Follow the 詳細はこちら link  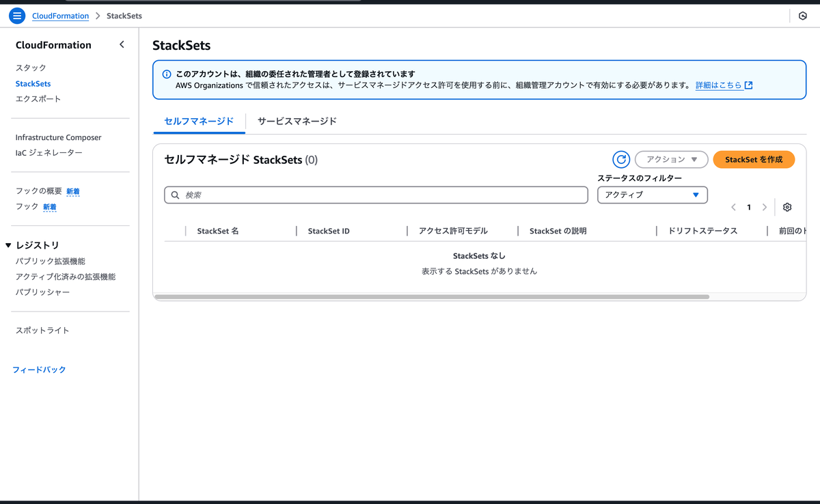pyautogui.click(x=724, y=85)
